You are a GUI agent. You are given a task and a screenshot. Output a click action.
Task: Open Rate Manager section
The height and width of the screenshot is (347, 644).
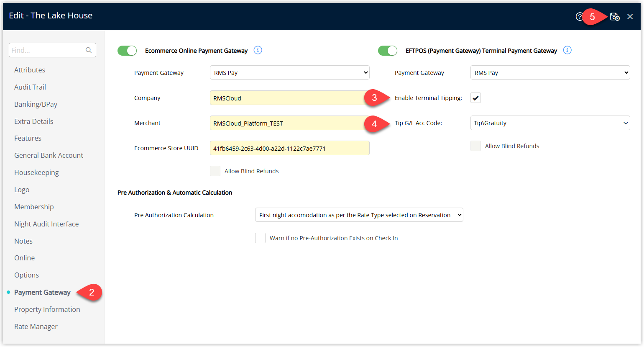(x=36, y=326)
